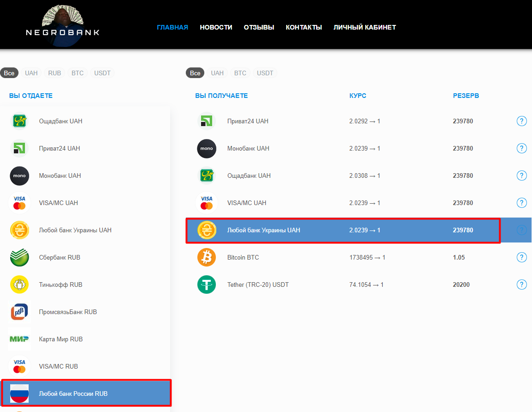532x412 pixels.
Task: Click the Приват24 icon in the give list
Action: coord(19,148)
